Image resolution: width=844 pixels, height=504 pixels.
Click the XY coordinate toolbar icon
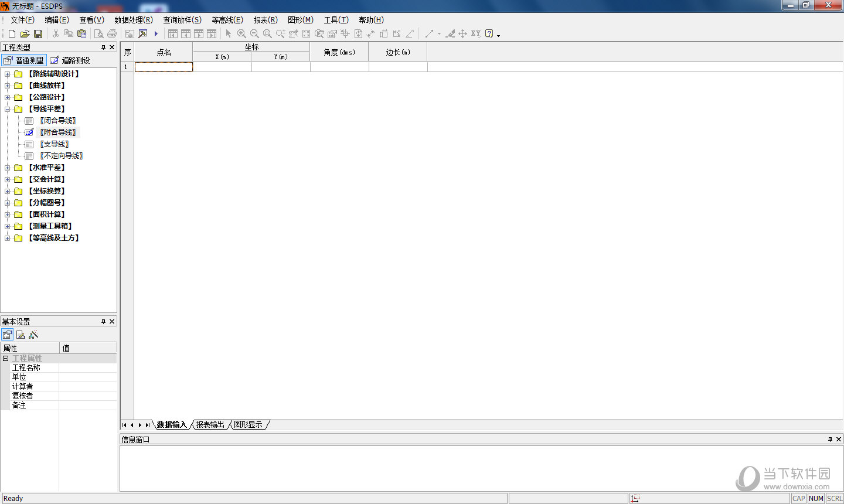point(475,34)
